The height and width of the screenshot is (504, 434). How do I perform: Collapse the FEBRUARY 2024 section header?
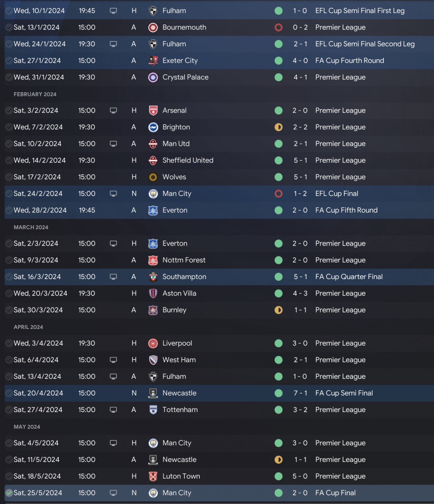(x=35, y=94)
